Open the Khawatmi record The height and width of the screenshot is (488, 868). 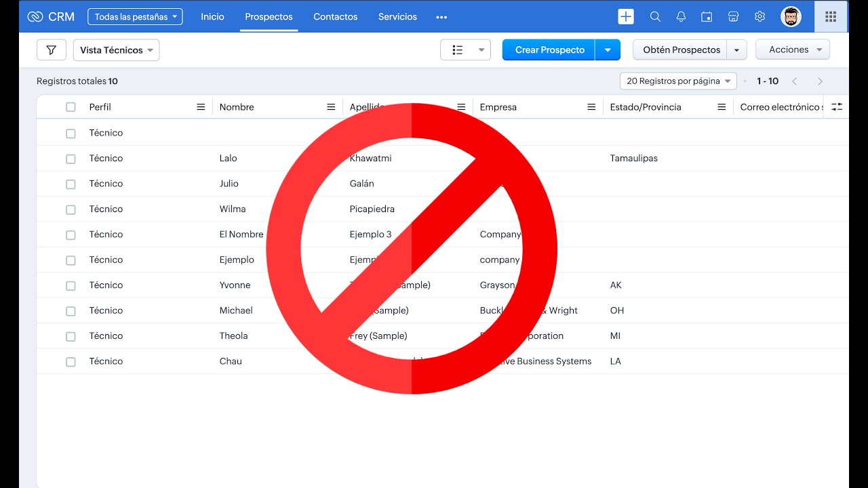coord(370,159)
